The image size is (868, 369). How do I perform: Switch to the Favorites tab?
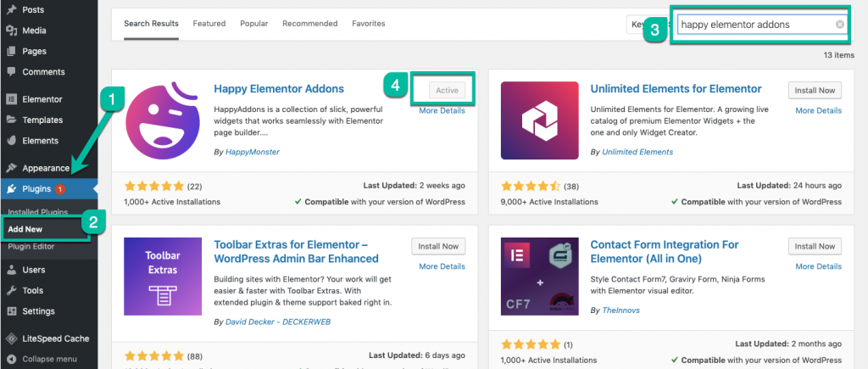coord(369,24)
